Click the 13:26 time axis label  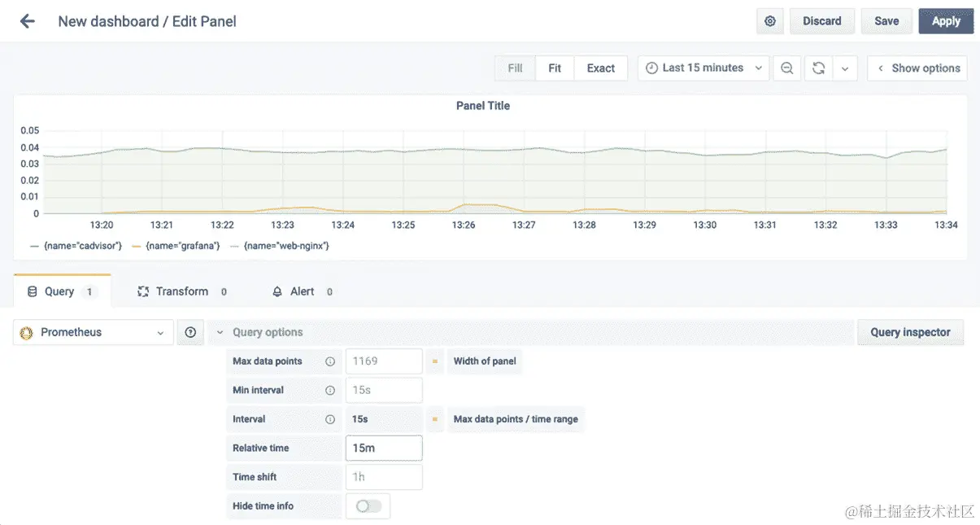click(464, 225)
